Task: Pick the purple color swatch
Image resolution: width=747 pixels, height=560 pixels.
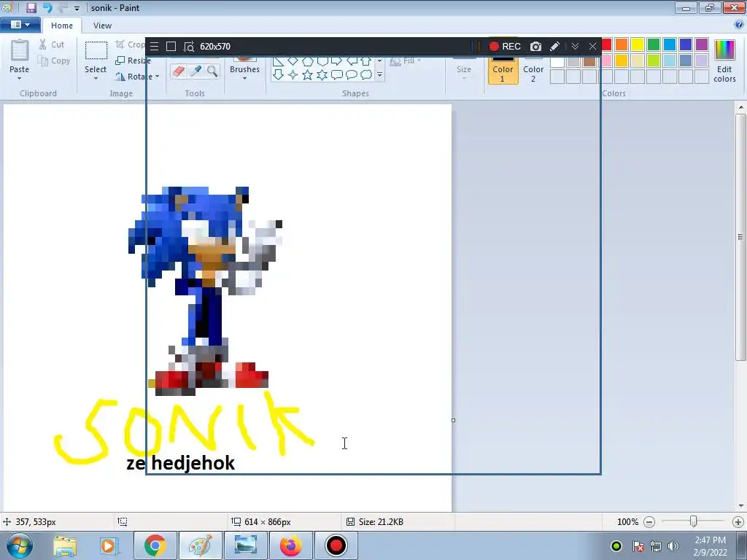Action: 702,44
